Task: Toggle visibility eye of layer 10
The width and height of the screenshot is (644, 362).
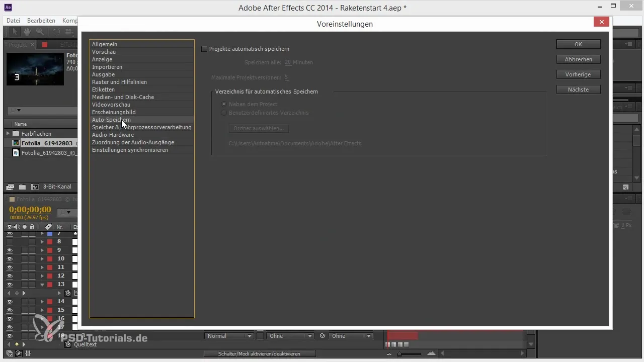Action: tap(10, 258)
